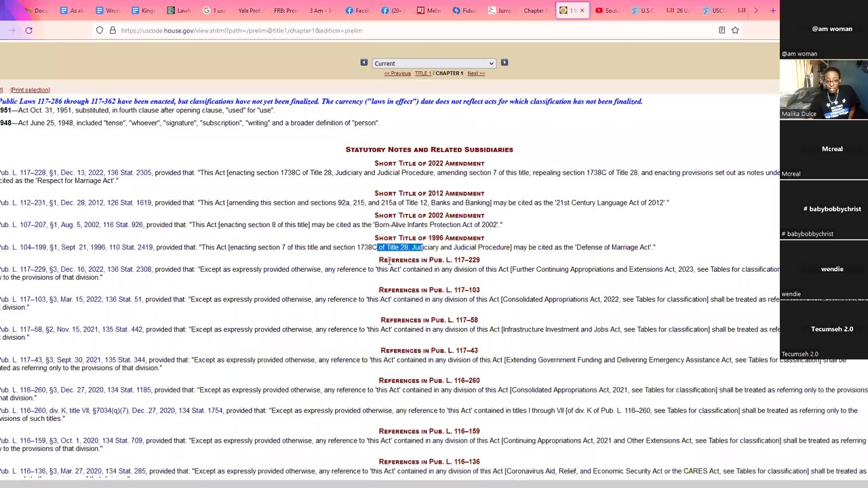Click the 'Next >>' link

click(476, 73)
